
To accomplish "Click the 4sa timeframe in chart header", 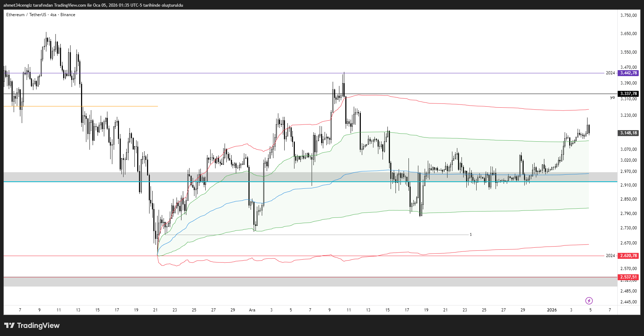I will 53,15.
